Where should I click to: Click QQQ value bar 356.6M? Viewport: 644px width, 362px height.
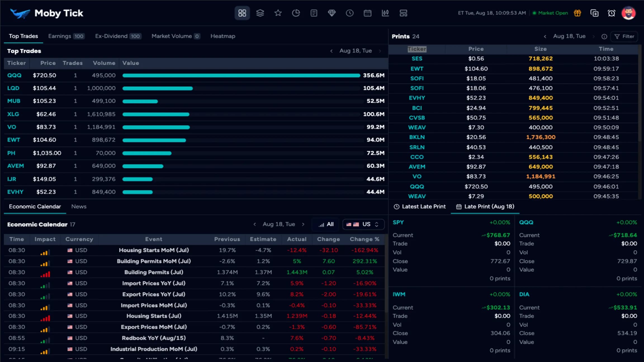241,75
